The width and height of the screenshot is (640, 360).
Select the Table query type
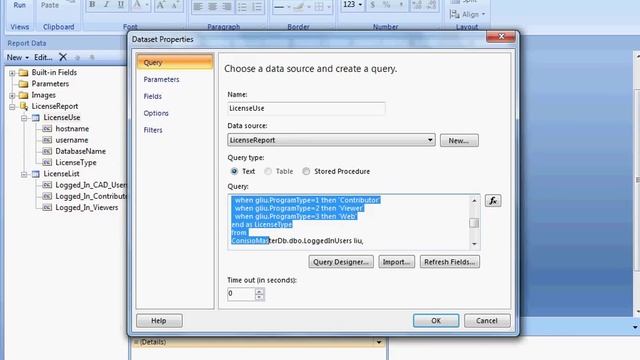[x=268, y=171]
